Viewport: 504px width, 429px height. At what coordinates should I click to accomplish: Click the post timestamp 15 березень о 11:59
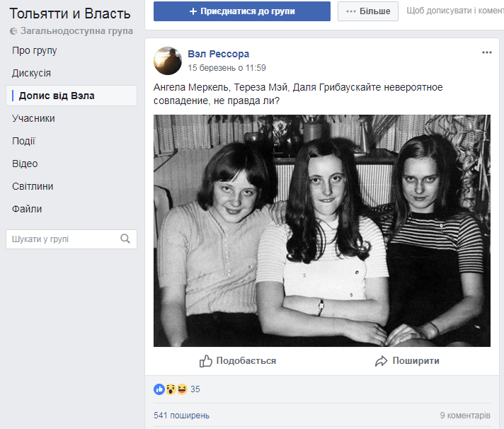tap(227, 68)
